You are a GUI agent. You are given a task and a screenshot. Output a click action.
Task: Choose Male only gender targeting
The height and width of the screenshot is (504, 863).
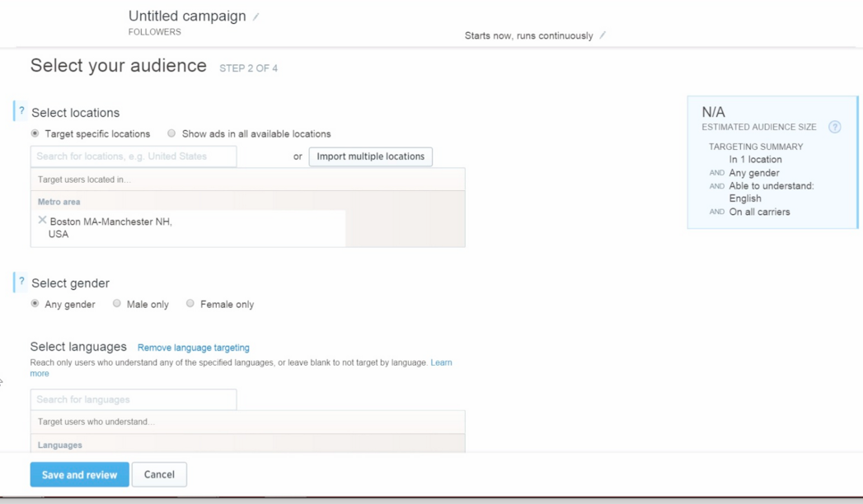[117, 304]
